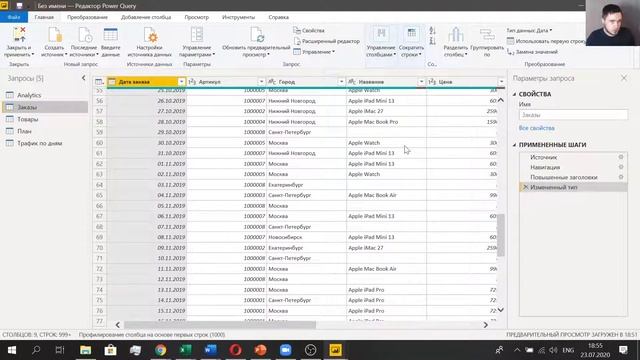Image resolution: width=640 pixels, height=360 pixels.
Task: Collapse the СВОЙСТВА section
Action: [514, 94]
